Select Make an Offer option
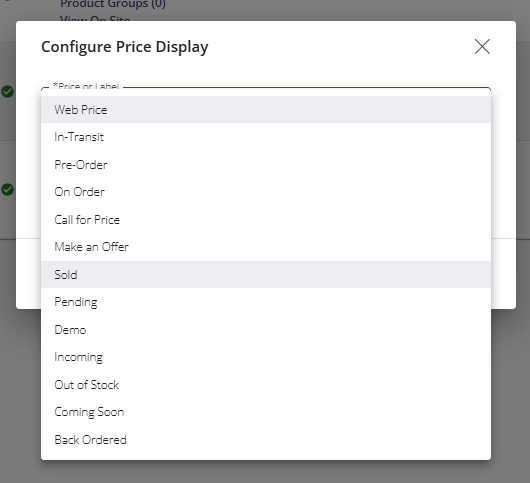 pos(266,247)
